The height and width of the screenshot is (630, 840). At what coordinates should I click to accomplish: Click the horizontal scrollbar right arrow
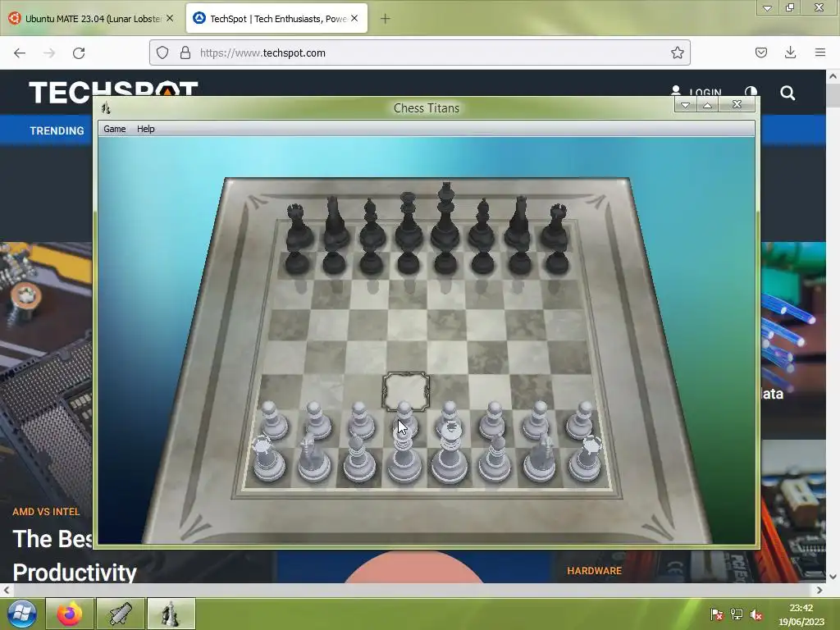tap(819, 590)
